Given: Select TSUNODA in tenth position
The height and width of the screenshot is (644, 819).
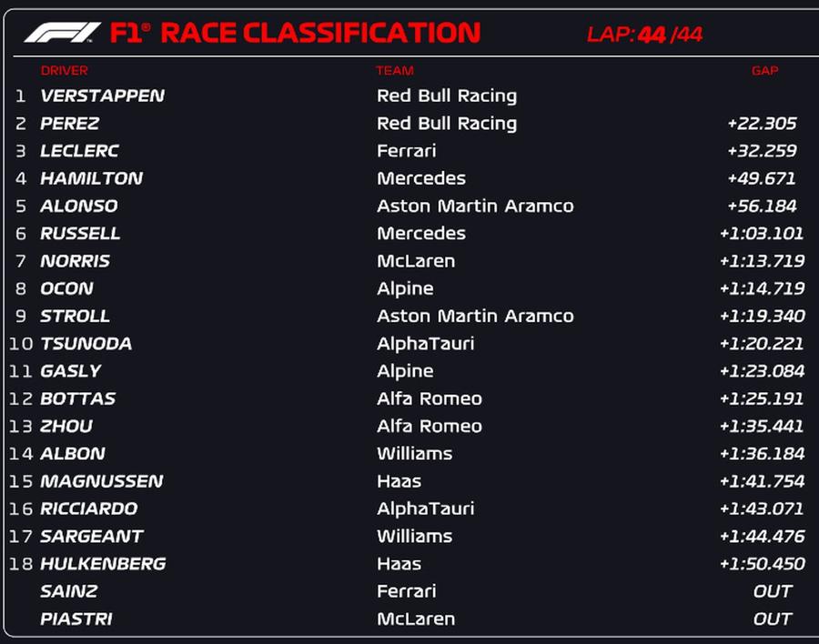Looking at the screenshot, I should click(86, 344).
